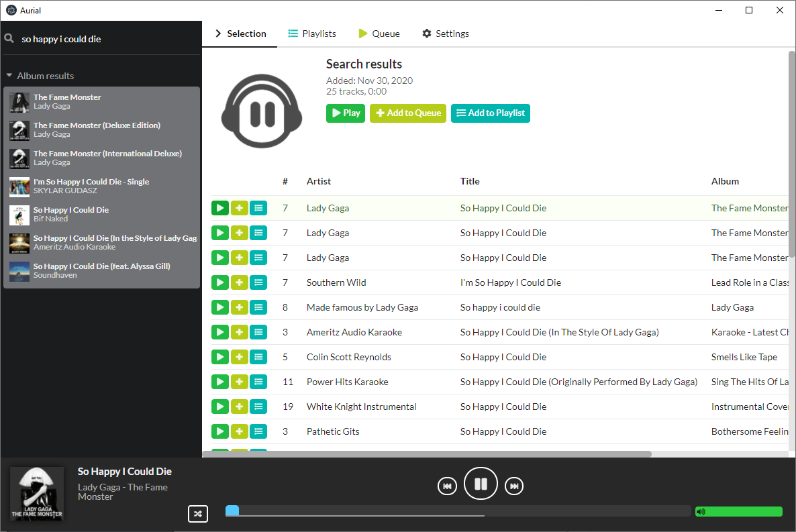Open the Queue tab
The image size is (796, 532).
pyautogui.click(x=379, y=34)
